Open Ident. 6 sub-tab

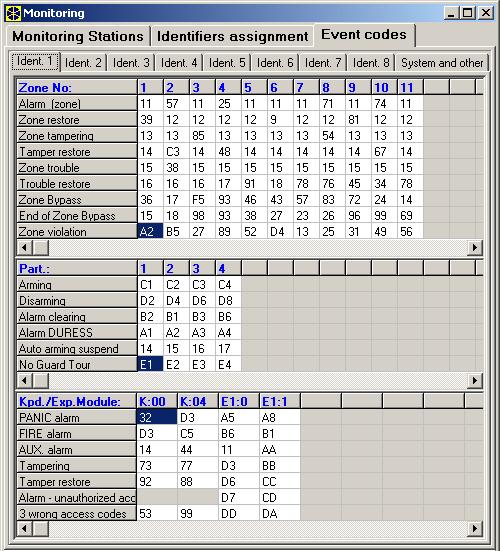(x=275, y=63)
